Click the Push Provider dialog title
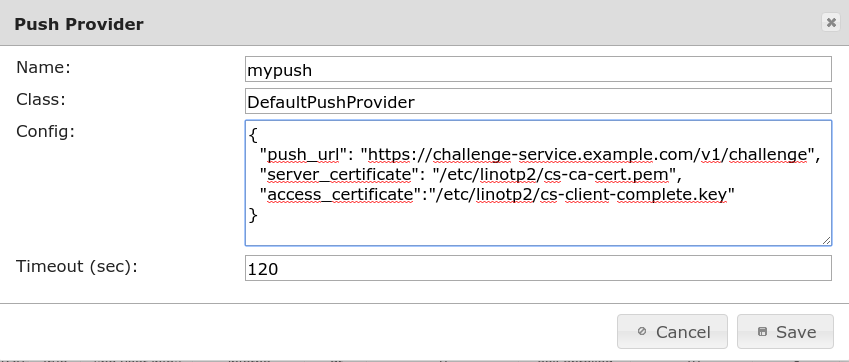 click(79, 24)
